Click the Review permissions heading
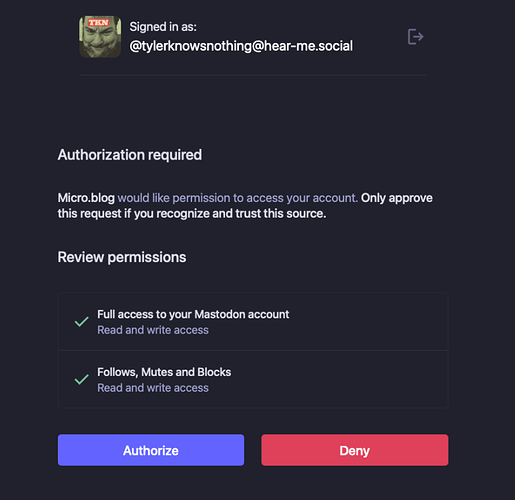Image resolution: width=515 pixels, height=500 pixels. 122,257
